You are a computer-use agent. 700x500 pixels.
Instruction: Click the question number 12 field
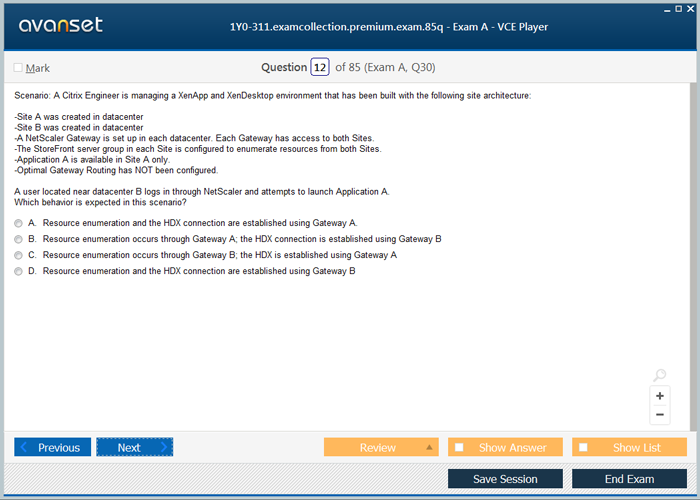[319, 67]
